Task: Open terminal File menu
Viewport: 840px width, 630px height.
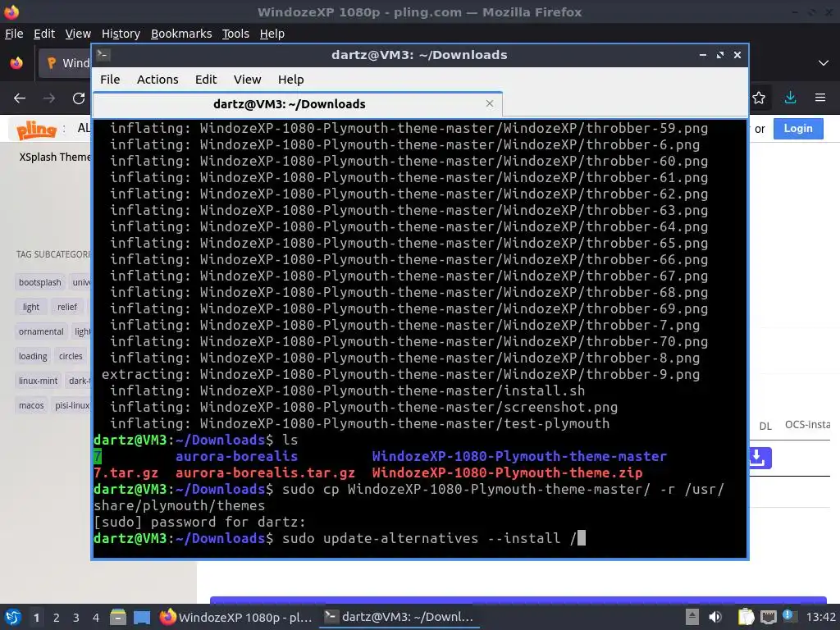Action: [x=110, y=80]
